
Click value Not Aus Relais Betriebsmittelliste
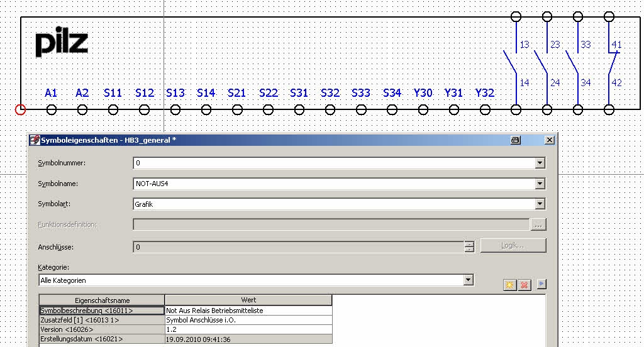coord(214,311)
